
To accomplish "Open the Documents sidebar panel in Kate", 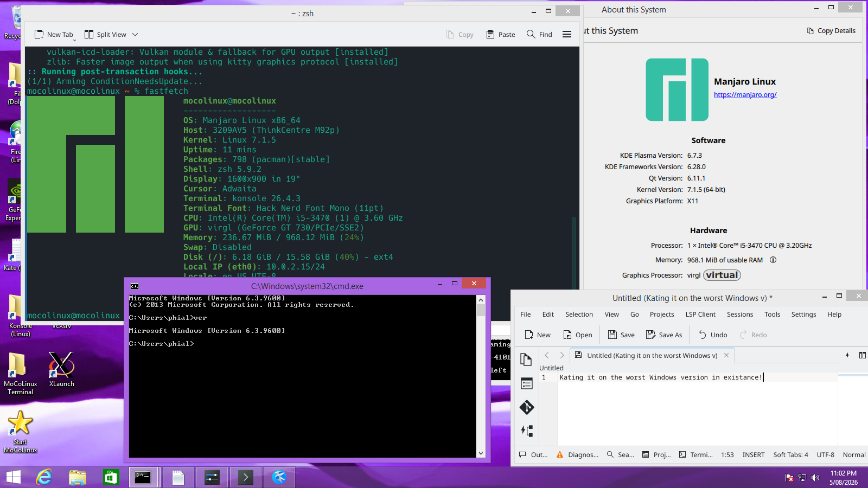I will (526, 359).
